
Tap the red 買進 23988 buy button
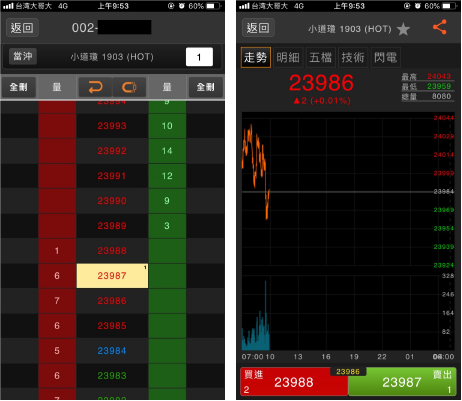click(x=294, y=382)
